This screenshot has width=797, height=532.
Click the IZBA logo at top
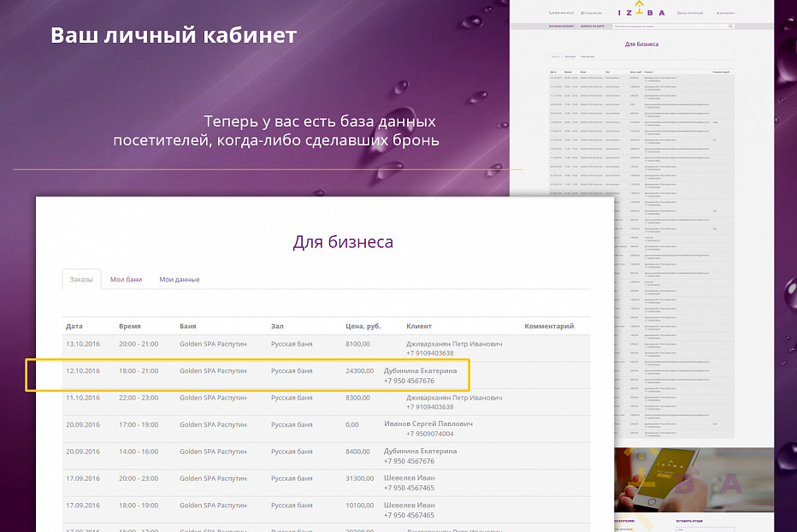641,13
